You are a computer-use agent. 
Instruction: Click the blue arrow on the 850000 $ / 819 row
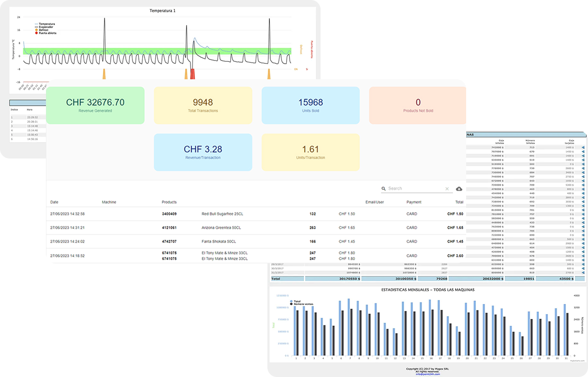point(583,273)
